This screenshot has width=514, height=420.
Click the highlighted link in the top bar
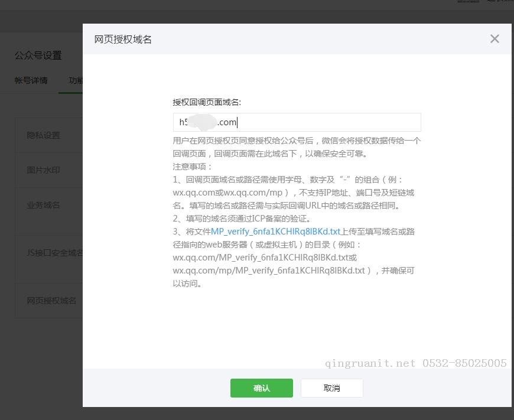tap(468, 2)
